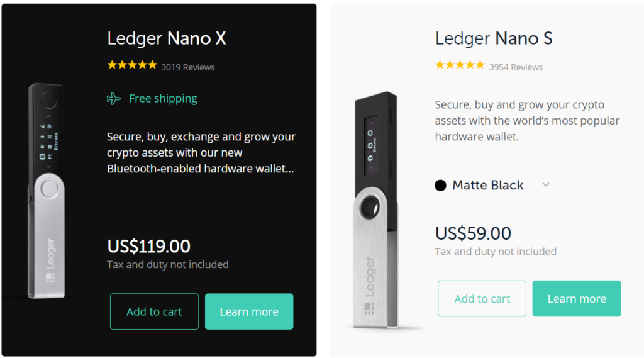The height and width of the screenshot is (358, 644).
Task: Learn more about the Nano S
Action: (577, 299)
